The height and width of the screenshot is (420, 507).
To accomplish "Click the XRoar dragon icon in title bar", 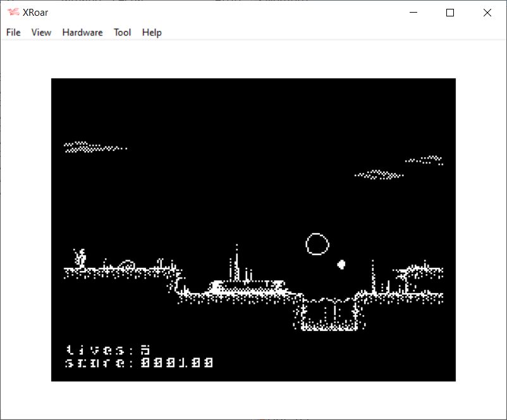I will click(x=13, y=13).
